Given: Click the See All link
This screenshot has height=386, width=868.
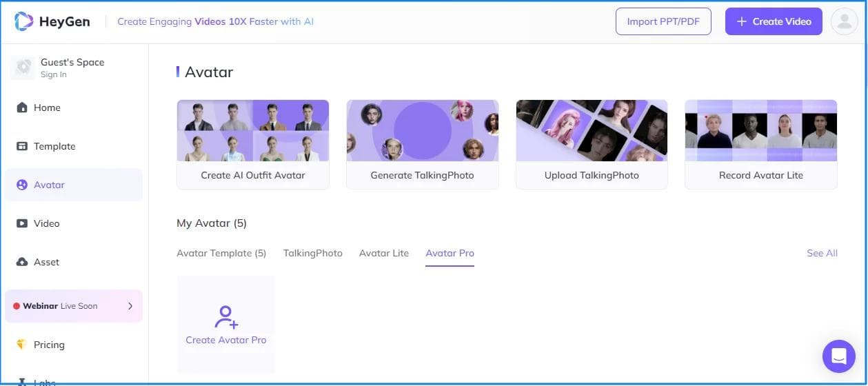Looking at the screenshot, I should coord(822,253).
